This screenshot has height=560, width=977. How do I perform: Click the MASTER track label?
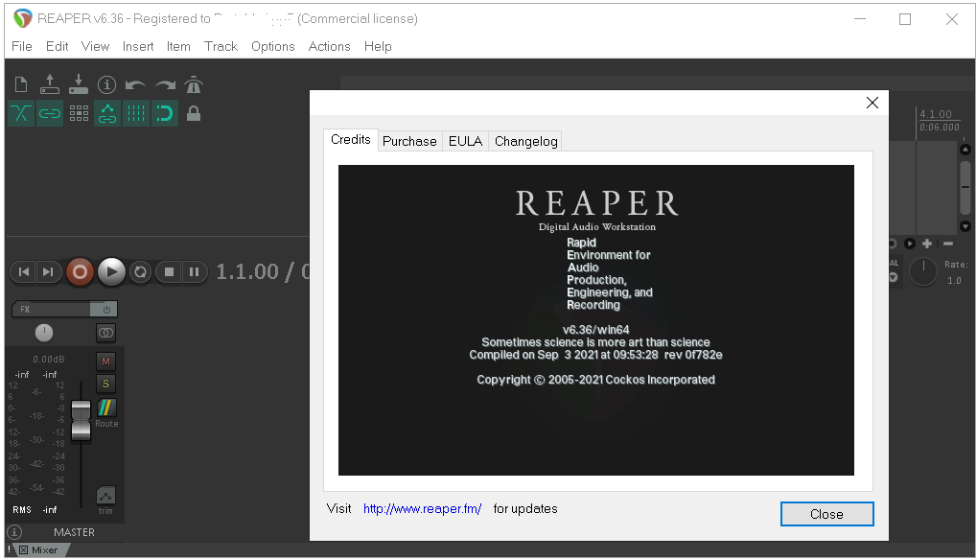coord(74,532)
